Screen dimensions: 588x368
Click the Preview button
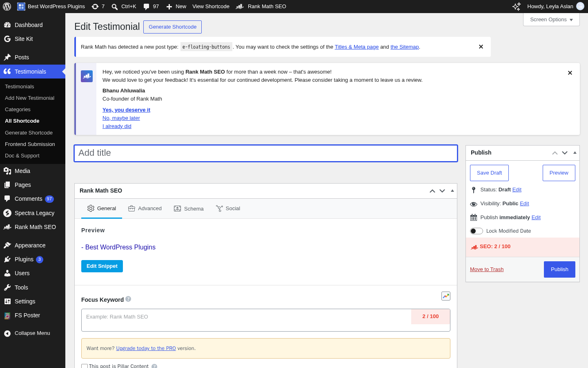(559, 173)
